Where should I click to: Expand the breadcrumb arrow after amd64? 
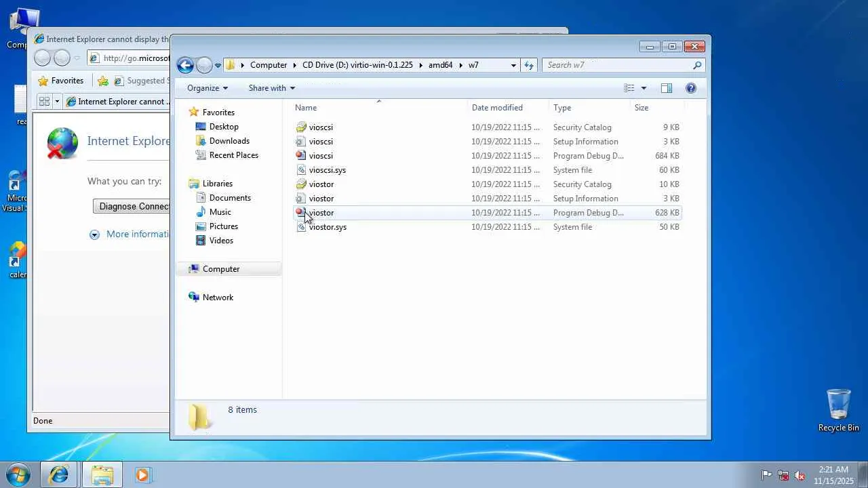point(460,65)
